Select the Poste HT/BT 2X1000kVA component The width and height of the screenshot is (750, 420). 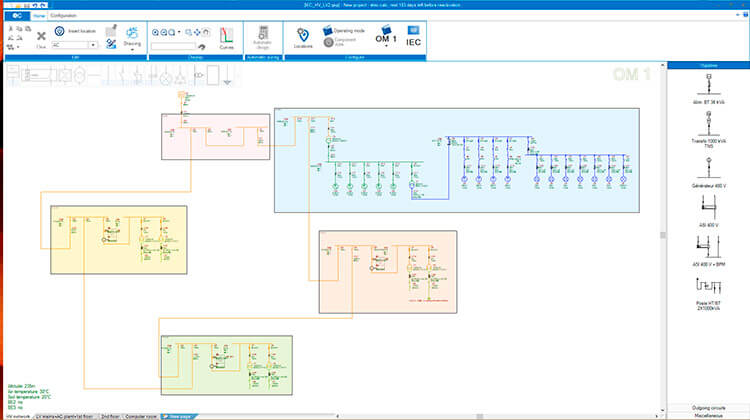[709, 293]
